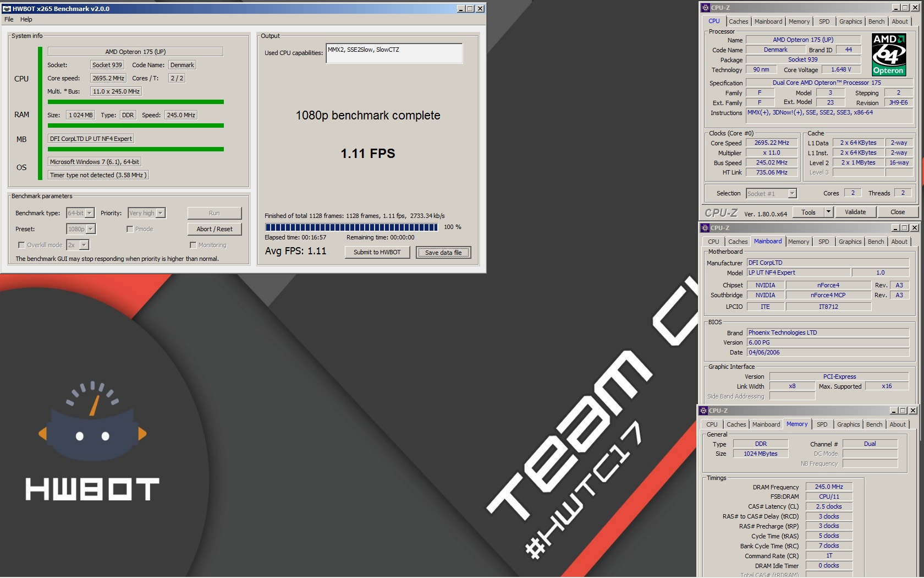Minimize the CPU-Z Mainboard window
The height and width of the screenshot is (578, 924).
895,228
